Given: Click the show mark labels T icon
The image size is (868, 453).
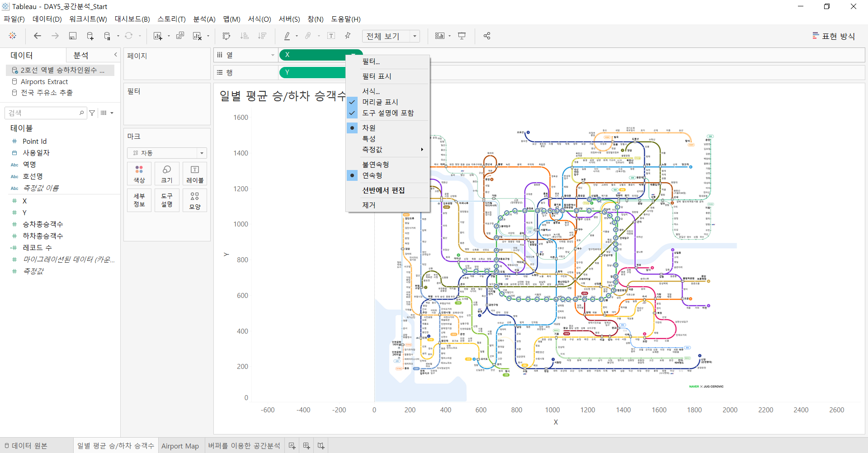Looking at the screenshot, I should pyautogui.click(x=331, y=36).
